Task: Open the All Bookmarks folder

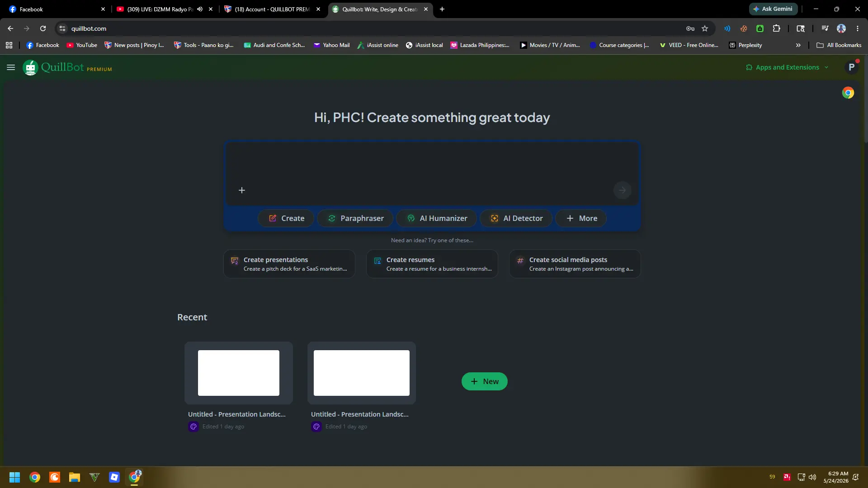Action: click(x=839, y=45)
